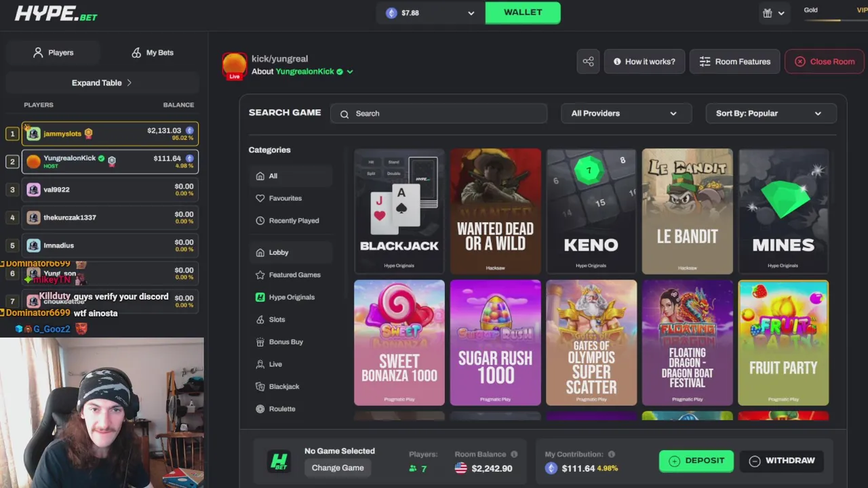868x488 pixels.
Task: Expand About YungrealonKick chevron
Action: (350, 72)
